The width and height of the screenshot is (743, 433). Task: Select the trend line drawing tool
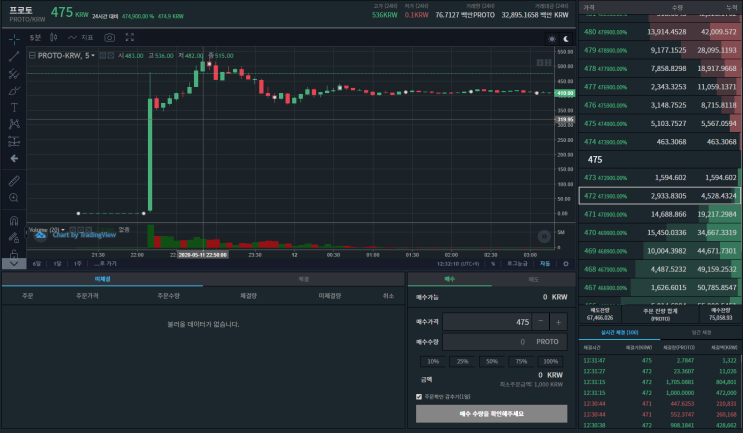click(14, 56)
